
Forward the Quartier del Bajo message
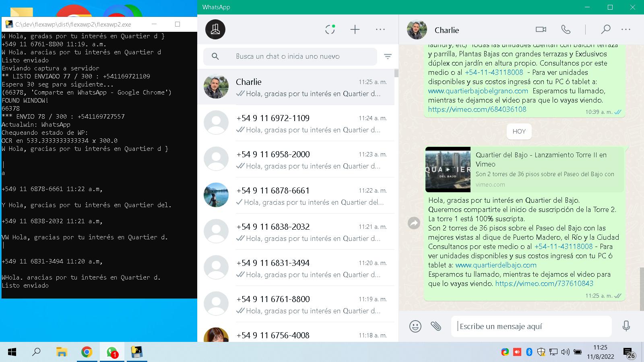pyautogui.click(x=414, y=223)
